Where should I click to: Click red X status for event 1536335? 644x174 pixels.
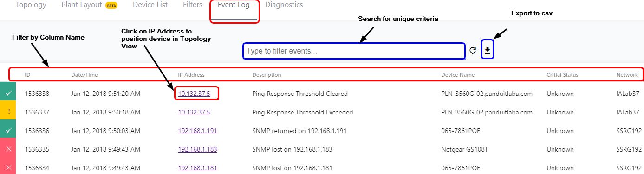pyautogui.click(x=8, y=149)
